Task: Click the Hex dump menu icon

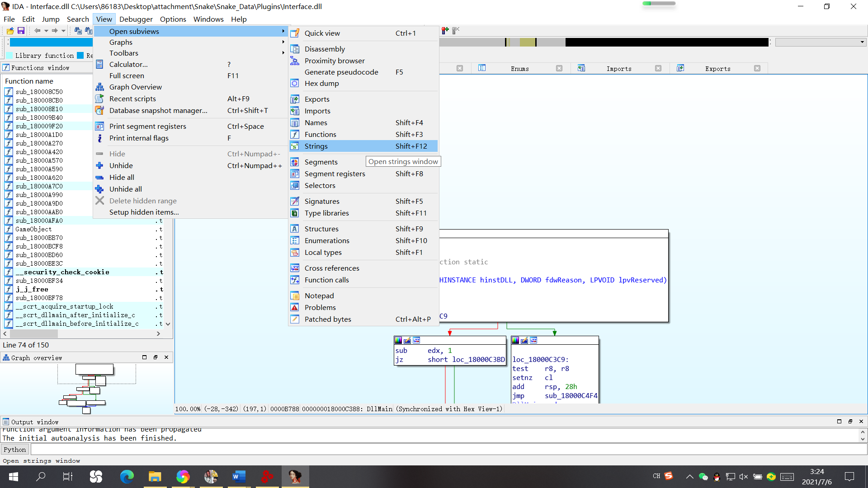Action: [294, 84]
